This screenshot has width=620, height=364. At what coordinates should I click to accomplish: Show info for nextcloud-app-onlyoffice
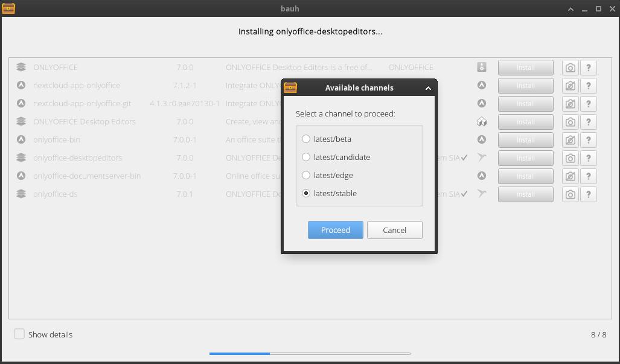(x=589, y=86)
